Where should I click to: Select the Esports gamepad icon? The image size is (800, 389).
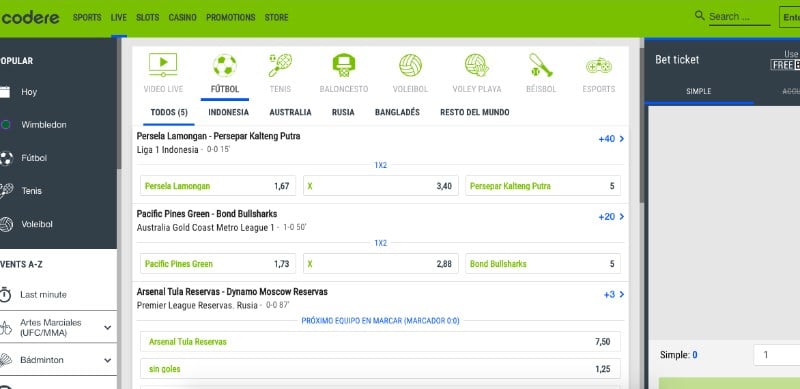click(x=598, y=66)
